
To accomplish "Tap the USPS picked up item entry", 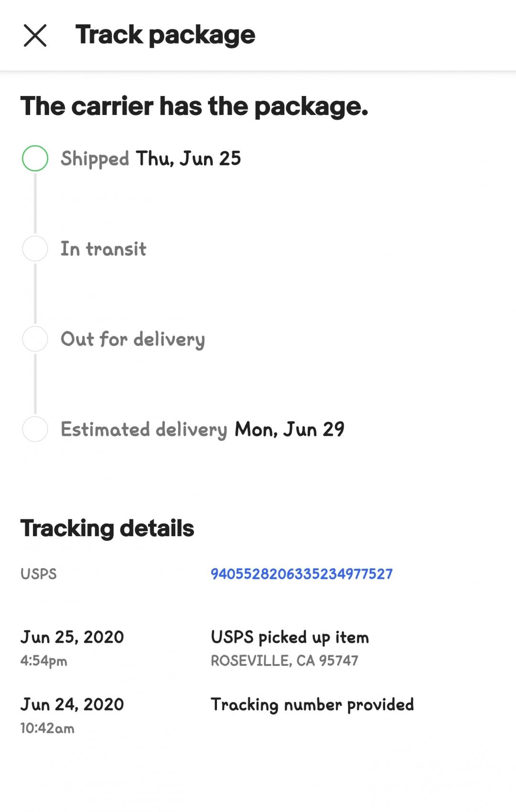I will [290, 638].
